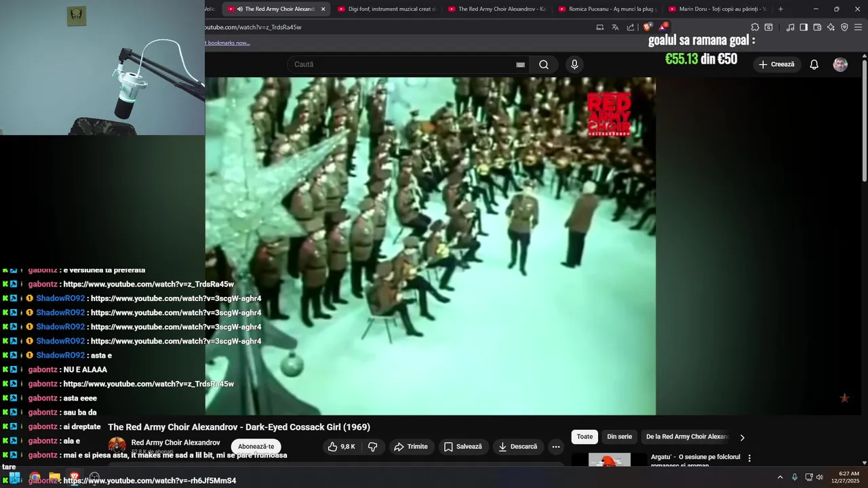Screen dimensions: 868x488
Task: Click the Brave icon in the taskbar
Action: point(75,478)
